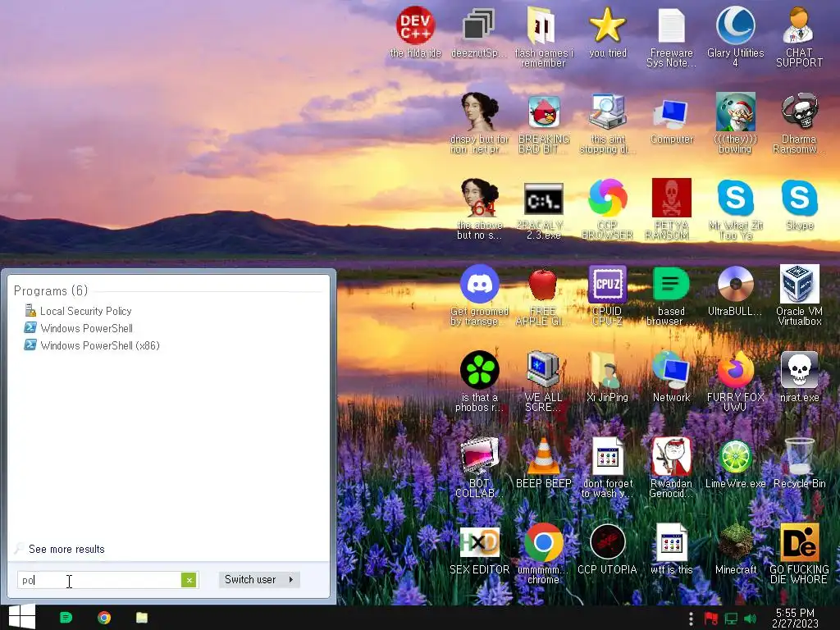The image size is (840, 630).
Task: Open the 'you tried' star icon
Action: [x=608, y=25]
